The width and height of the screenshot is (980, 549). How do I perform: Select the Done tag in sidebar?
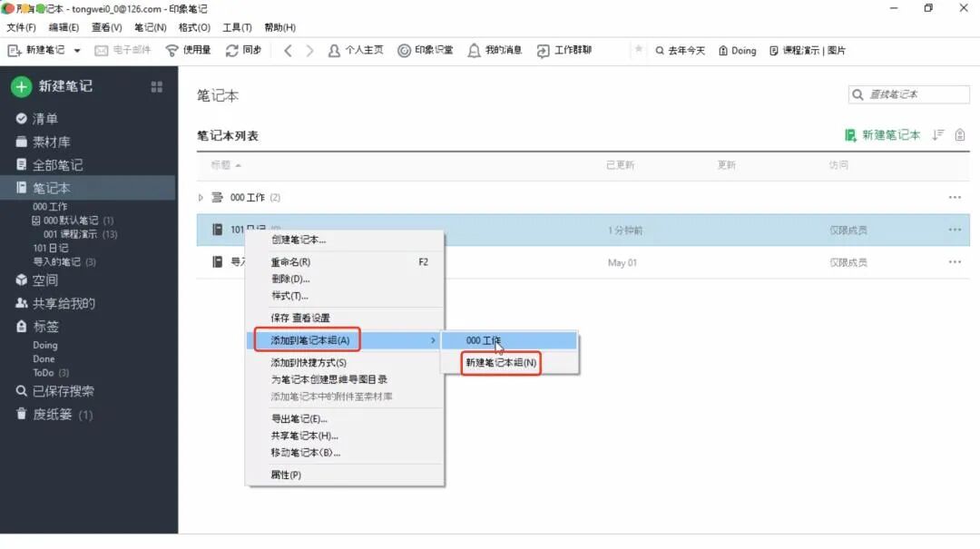(44, 359)
